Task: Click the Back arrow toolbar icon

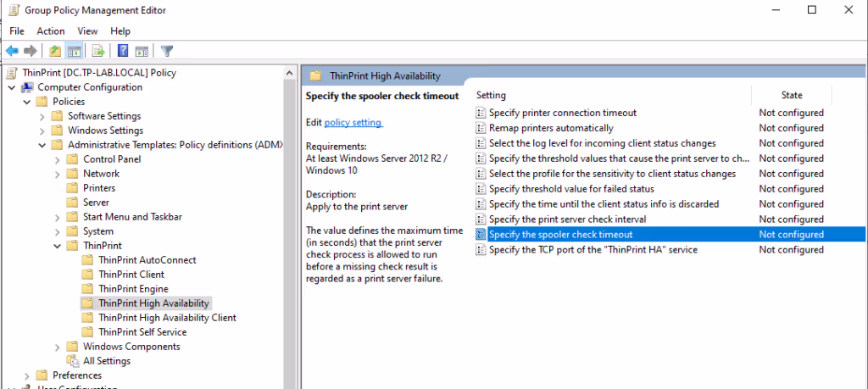Action: tap(12, 51)
